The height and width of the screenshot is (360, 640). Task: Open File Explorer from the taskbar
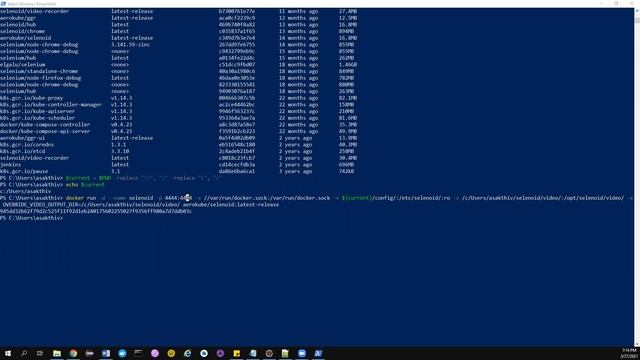click(57, 353)
